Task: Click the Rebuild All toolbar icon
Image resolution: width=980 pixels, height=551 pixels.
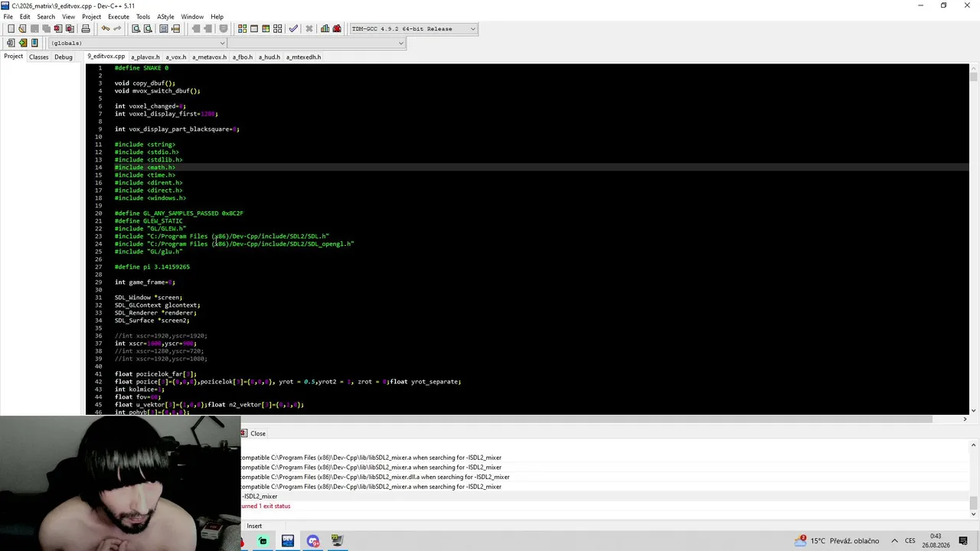Action: pos(278,29)
